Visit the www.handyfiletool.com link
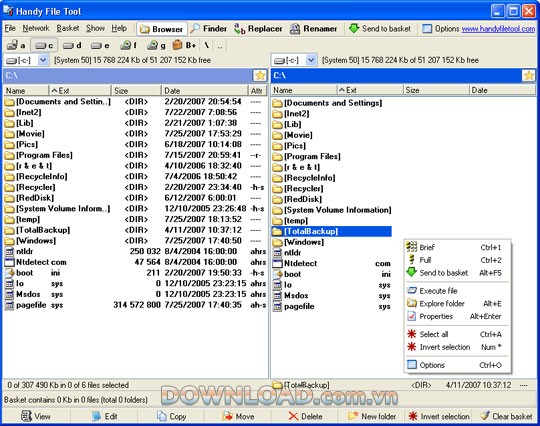The width and height of the screenshot is (540, 426). tap(498, 29)
